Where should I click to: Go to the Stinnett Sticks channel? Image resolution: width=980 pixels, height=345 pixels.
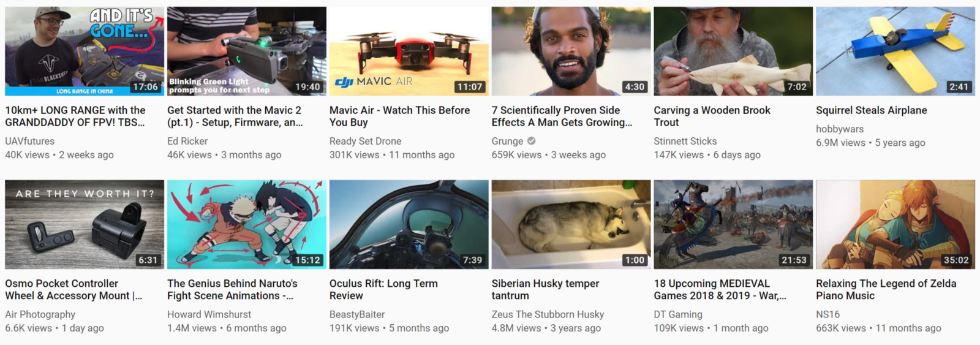(x=685, y=141)
